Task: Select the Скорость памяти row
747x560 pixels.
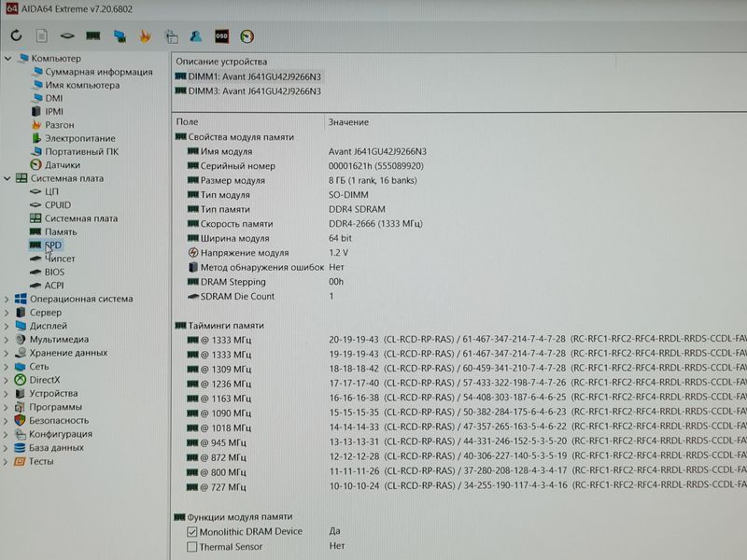Action: click(x=305, y=224)
